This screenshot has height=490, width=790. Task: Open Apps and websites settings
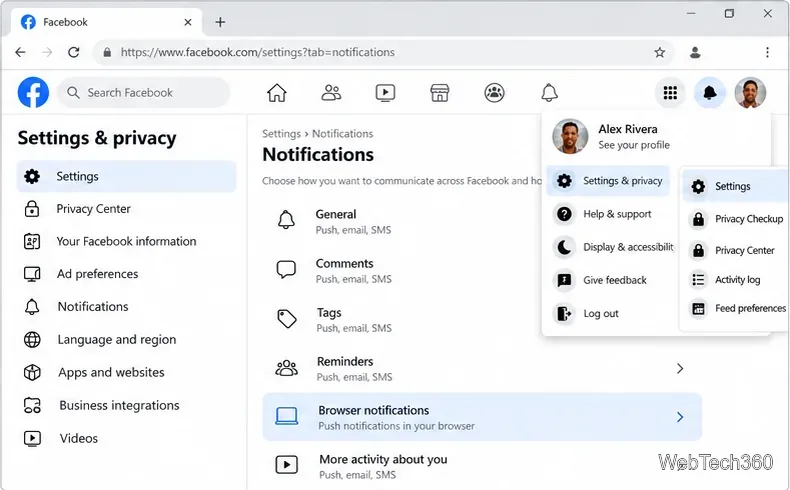click(x=126, y=372)
